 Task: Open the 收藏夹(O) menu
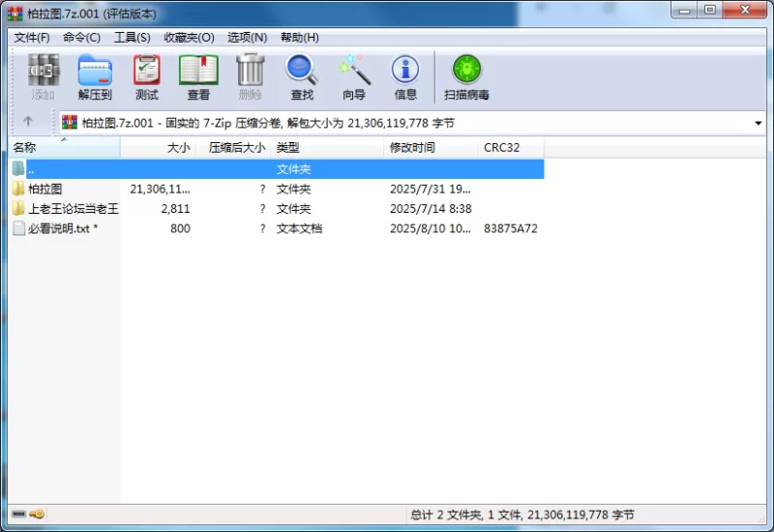pyautogui.click(x=189, y=38)
